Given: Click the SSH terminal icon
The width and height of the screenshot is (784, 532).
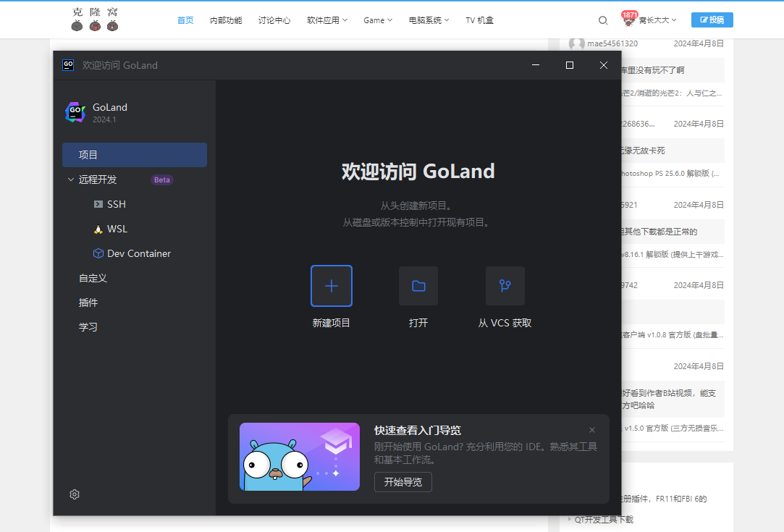Looking at the screenshot, I should pyautogui.click(x=98, y=204).
